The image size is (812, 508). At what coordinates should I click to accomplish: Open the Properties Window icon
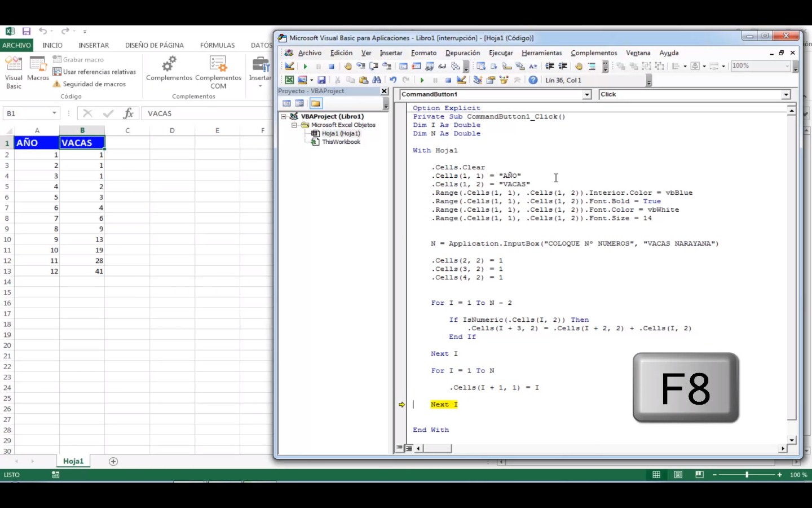(491, 80)
